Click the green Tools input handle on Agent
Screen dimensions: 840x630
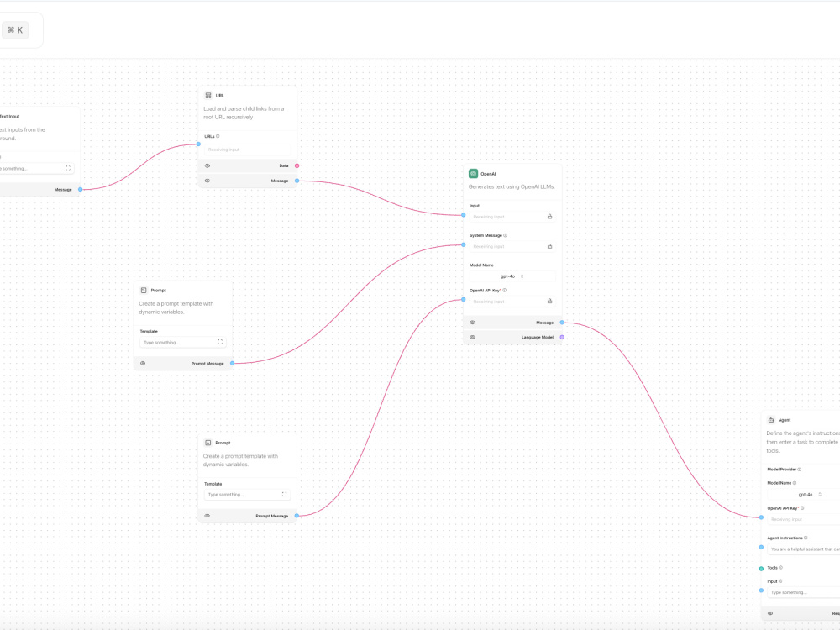tap(761, 569)
